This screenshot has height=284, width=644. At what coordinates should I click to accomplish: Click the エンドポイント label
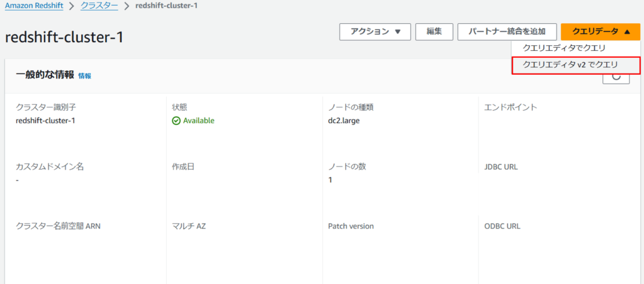(x=511, y=107)
